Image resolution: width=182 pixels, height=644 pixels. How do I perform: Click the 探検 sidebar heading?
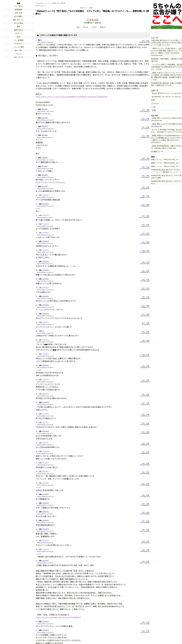tap(18, 4)
